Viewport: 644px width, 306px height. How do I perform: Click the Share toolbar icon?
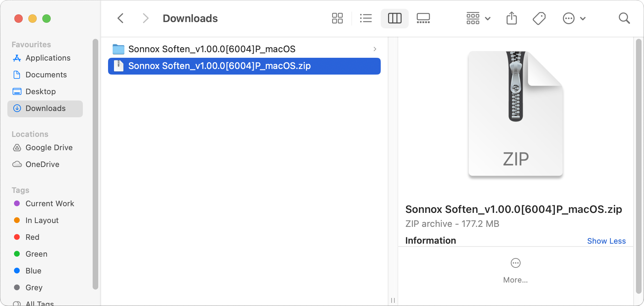click(x=511, y=18)
